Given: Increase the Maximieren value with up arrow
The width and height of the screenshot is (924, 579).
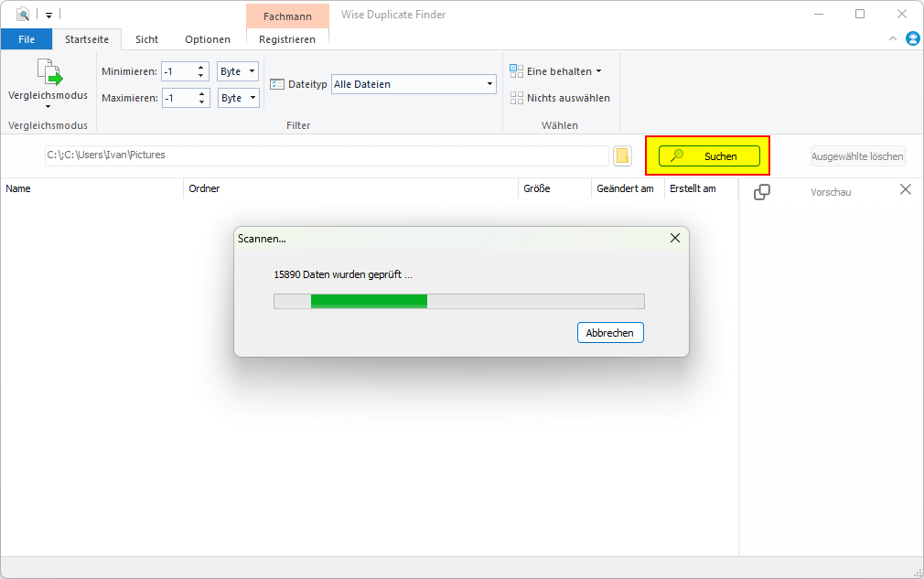Looking at the screenshot, I should [x=201, y=93].
